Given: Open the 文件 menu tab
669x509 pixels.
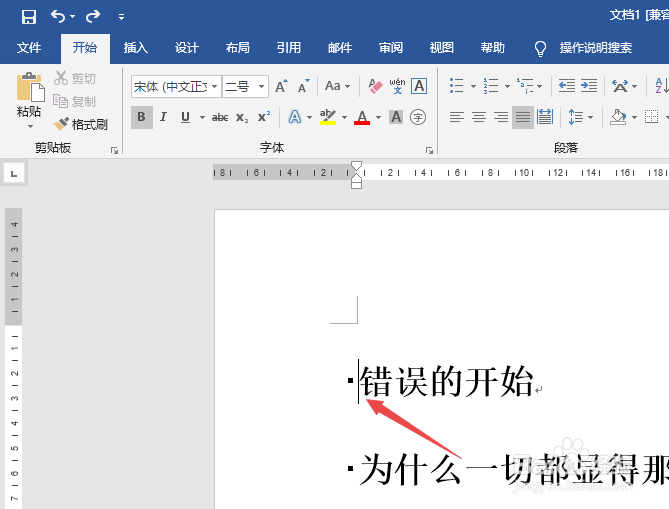Looking at the screenshot, I should coord(29,47).
